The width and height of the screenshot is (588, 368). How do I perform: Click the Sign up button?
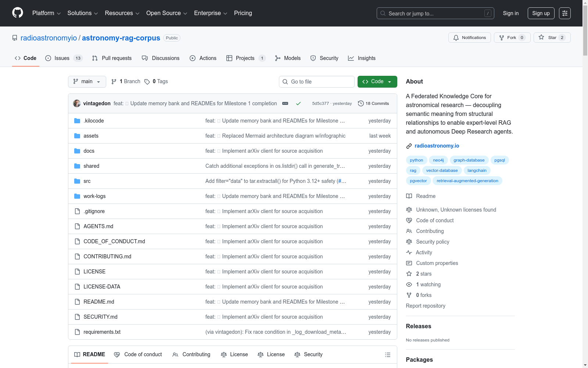coord(541,13)
